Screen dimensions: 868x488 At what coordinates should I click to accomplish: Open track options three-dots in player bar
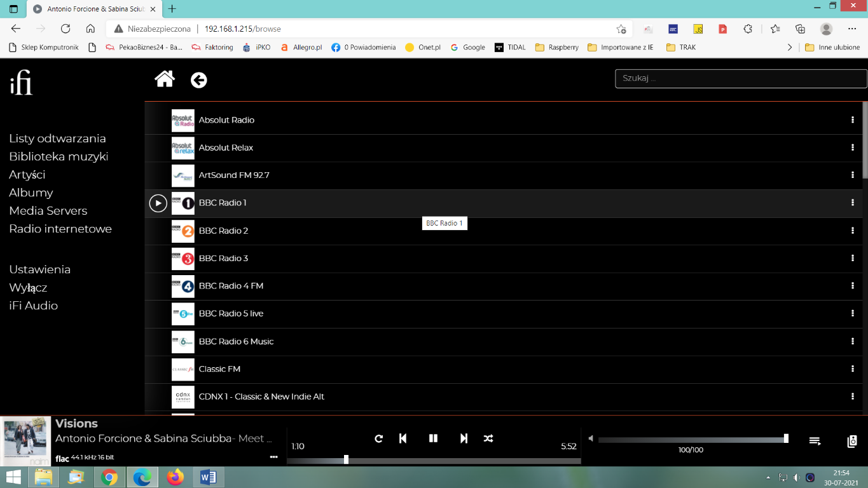pyautogui.click(x=274, y=457)
